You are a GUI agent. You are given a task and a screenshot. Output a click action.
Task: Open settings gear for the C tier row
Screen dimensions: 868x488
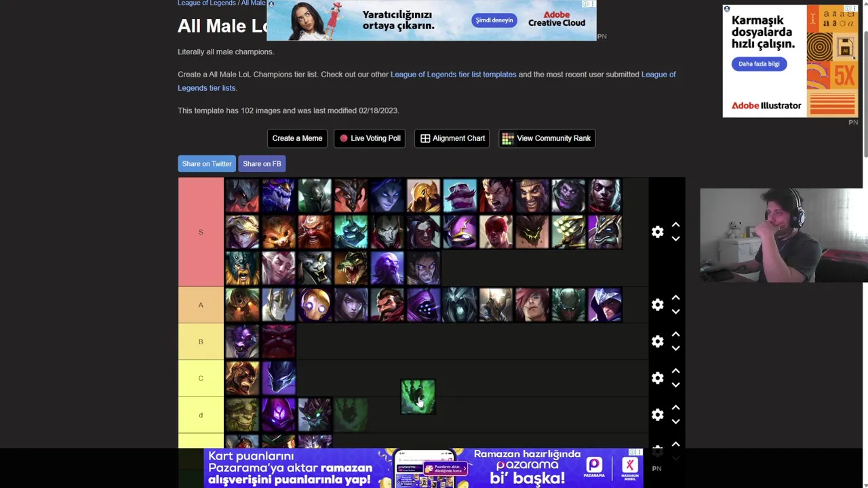657,378
